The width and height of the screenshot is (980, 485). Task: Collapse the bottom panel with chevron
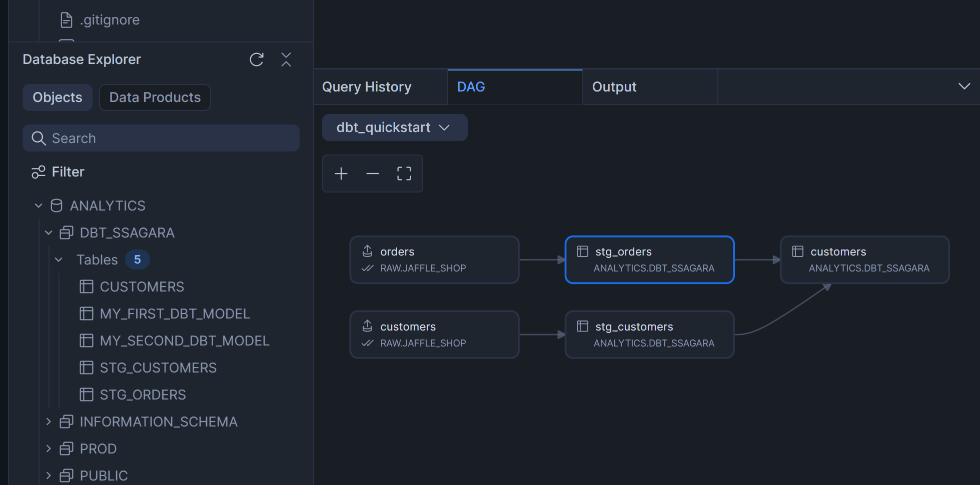(x=964, y=86)
